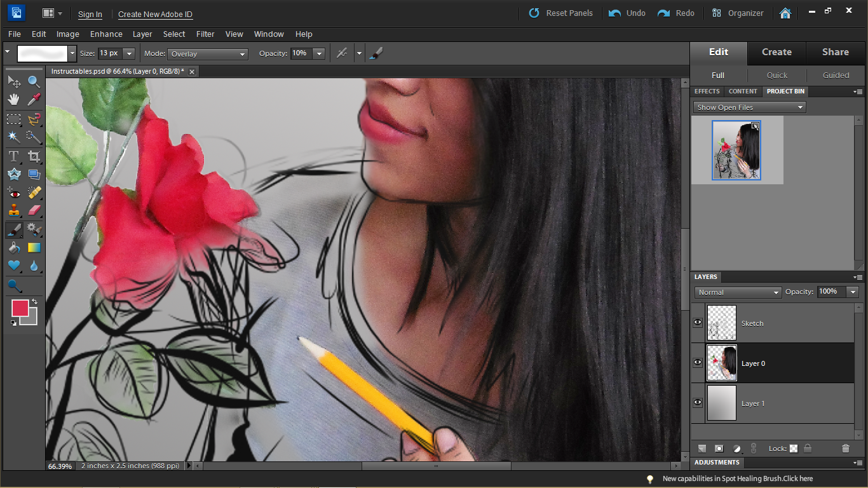Open the brush preset picker dropdown
The height and width of the screenshot is (488, 868).
coord(72,53)
